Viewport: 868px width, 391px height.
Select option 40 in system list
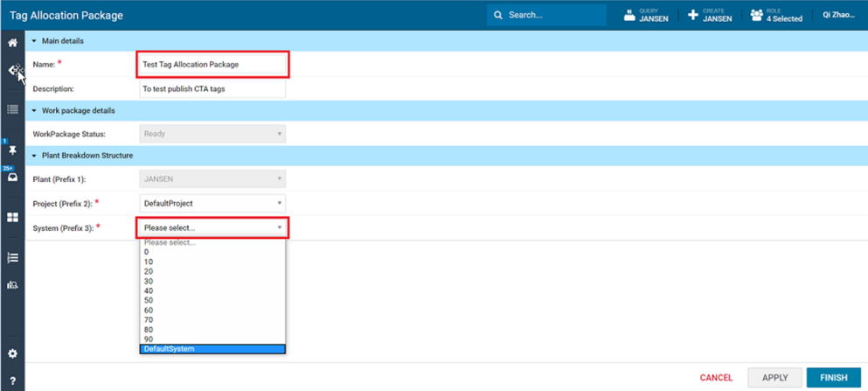pyautogui.click(x=212, y=290)
